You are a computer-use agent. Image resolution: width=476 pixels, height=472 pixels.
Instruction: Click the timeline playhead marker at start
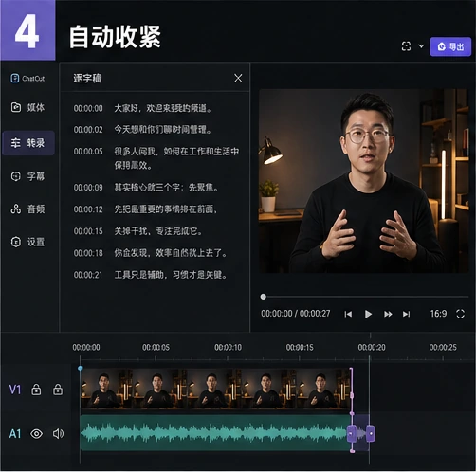81,369
